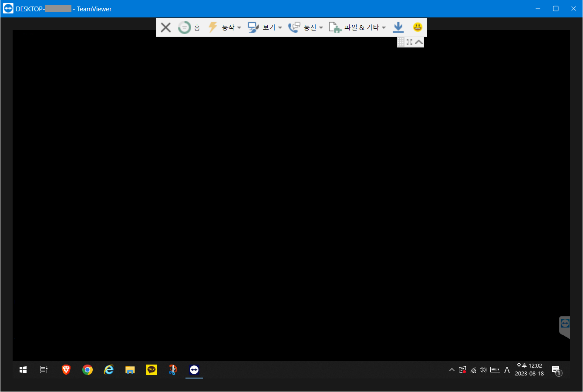Open Task View on the remote taskbar
The width and height of the screenshot is (583, 392).
click(44, 370)
